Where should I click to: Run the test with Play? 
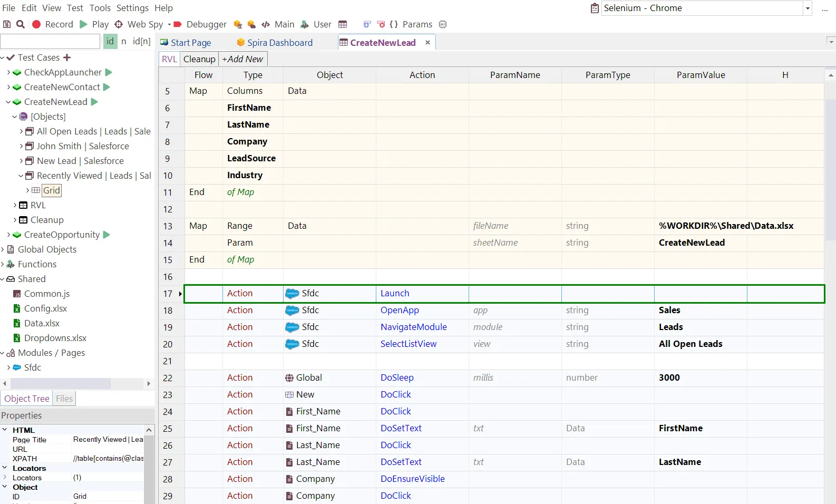coord(94,24)
